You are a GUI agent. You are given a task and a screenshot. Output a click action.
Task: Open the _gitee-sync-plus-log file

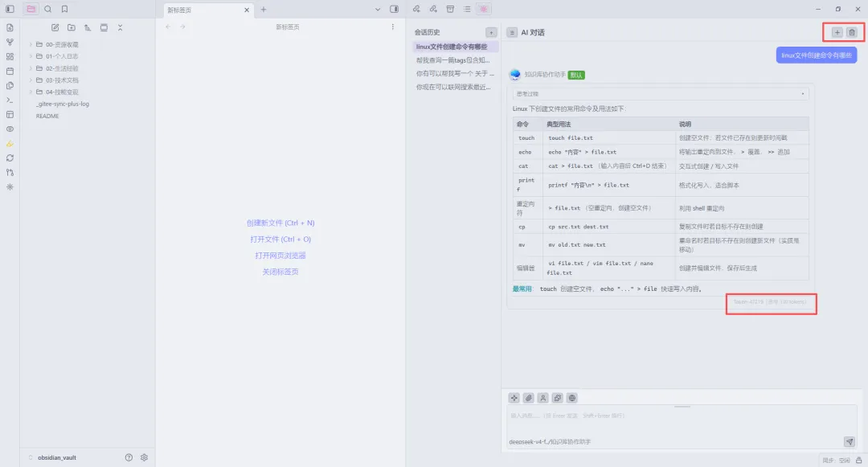(x=63, y=104)
